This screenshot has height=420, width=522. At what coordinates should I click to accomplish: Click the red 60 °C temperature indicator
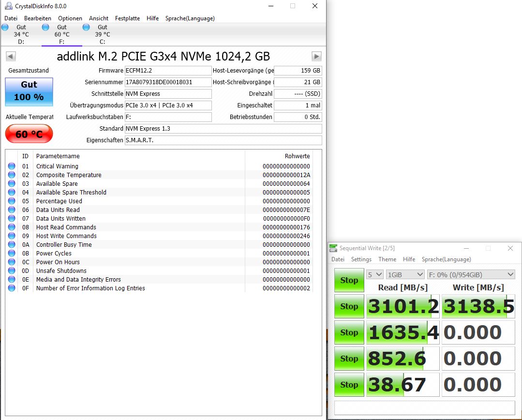[x=29, y=134]
